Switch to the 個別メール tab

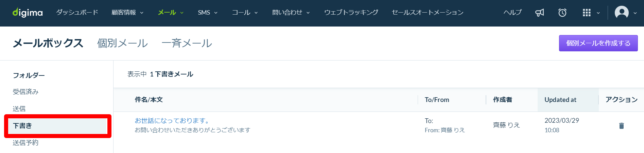click(x=122, y=43)
